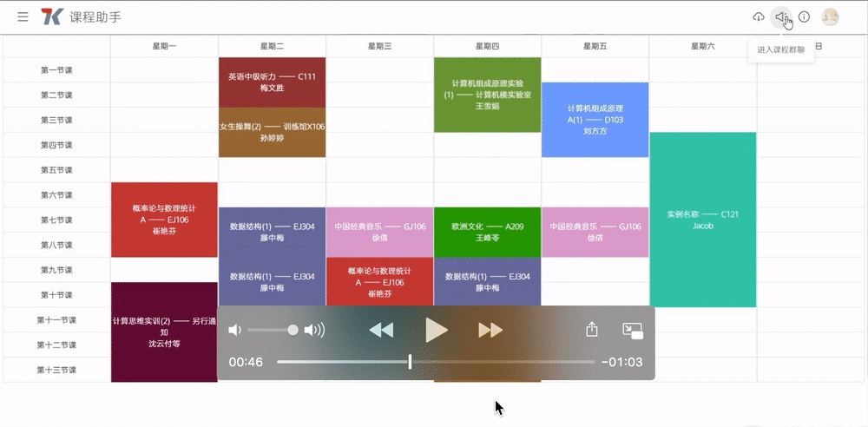868x427 pixels.
Task: Select the 英语中级听力 course block
Action: pyautogui.click(x=272, y=82)
